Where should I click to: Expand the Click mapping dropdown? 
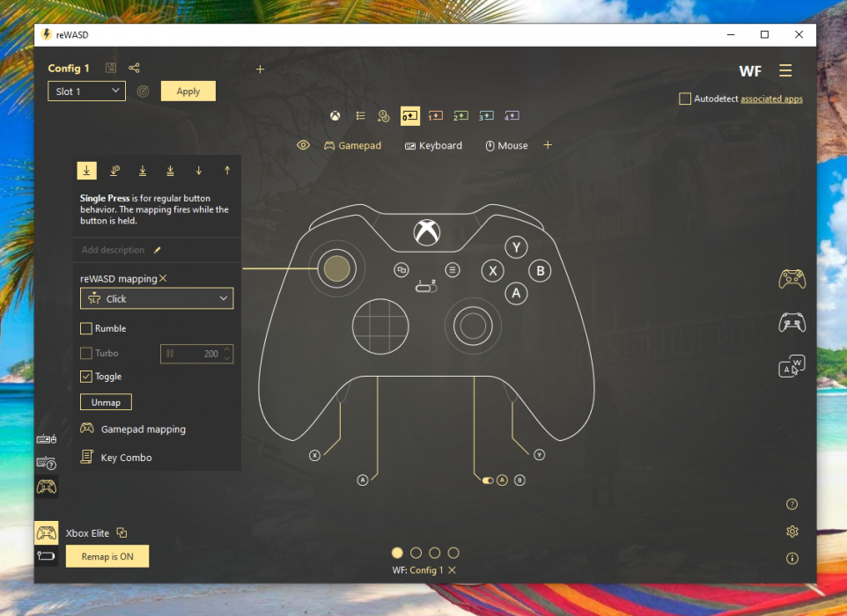(x=157, y=299)
